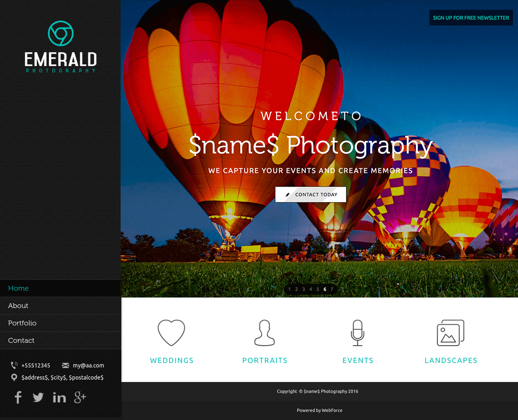518x420 pixels.
Task: Click the Portraits person icon
Action: 265,333
